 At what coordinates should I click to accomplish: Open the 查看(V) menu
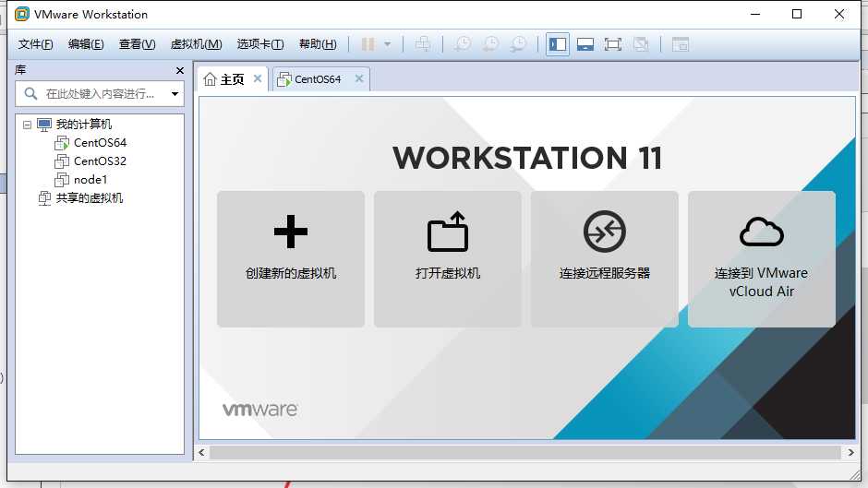pyautogui.click(x=137, y=44)
